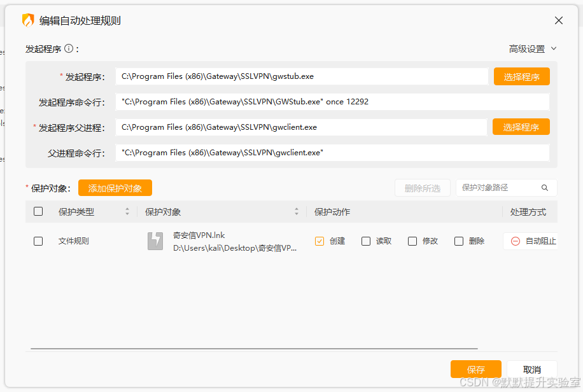Focus the 发起程序 path input with gwstub.exe

click(x=302, y=76)
